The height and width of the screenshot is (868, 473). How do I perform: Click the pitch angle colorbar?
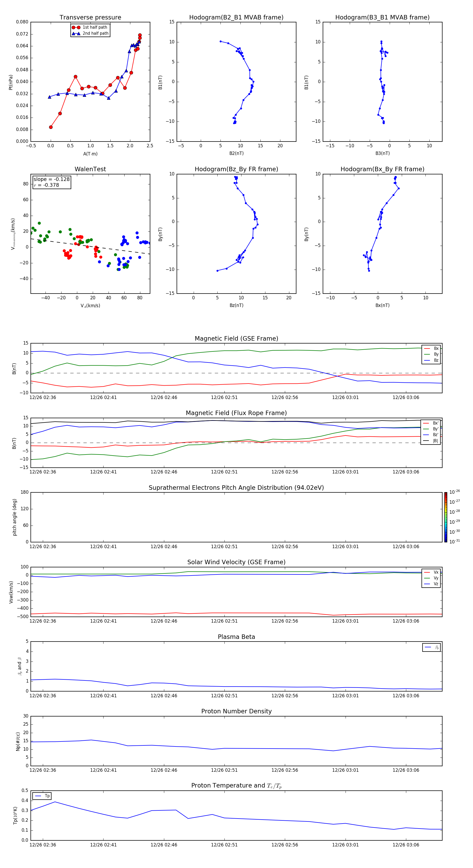(445, 517)
